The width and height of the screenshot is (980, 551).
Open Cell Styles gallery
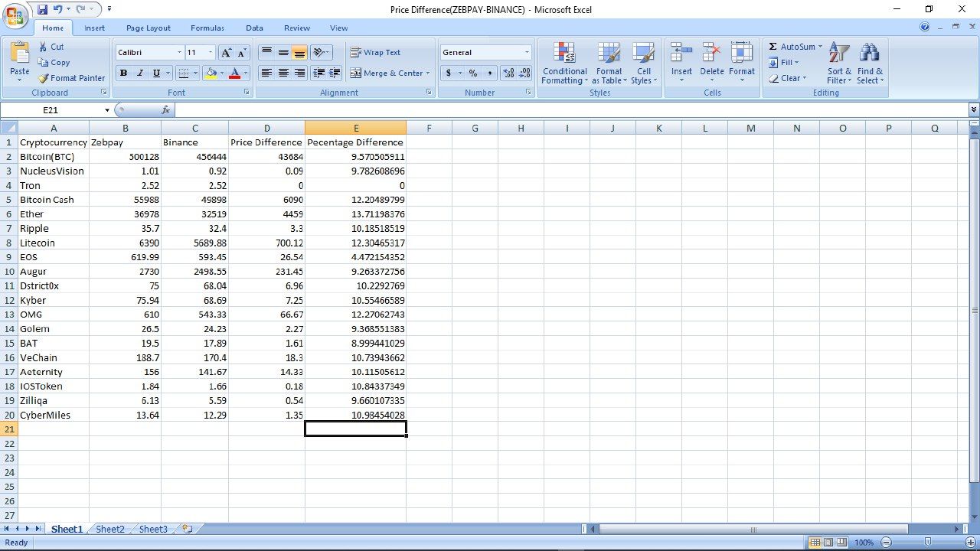[x=644, y=63]
